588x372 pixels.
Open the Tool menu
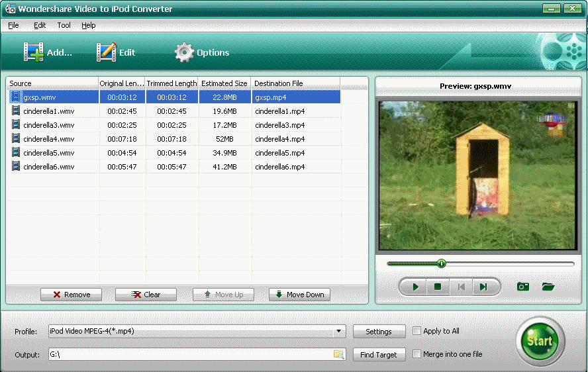pyautogui.click(x=64, y=25)
